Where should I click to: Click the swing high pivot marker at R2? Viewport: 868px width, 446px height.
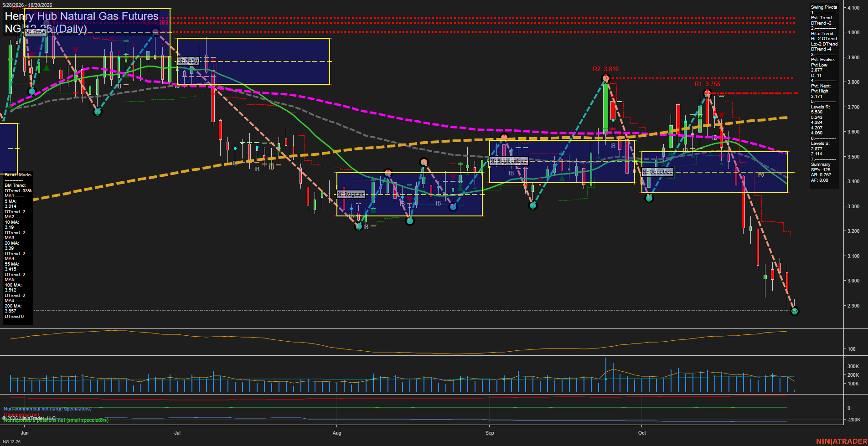[606, 78]
